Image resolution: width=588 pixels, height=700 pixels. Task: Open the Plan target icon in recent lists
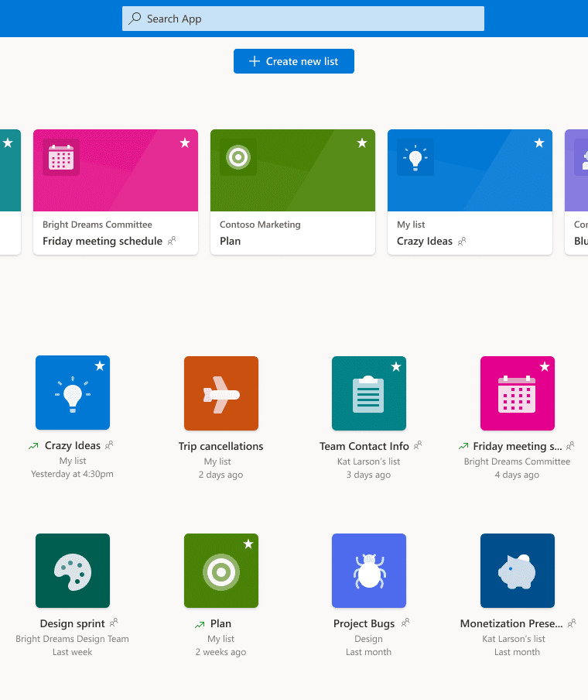(220, 571)
